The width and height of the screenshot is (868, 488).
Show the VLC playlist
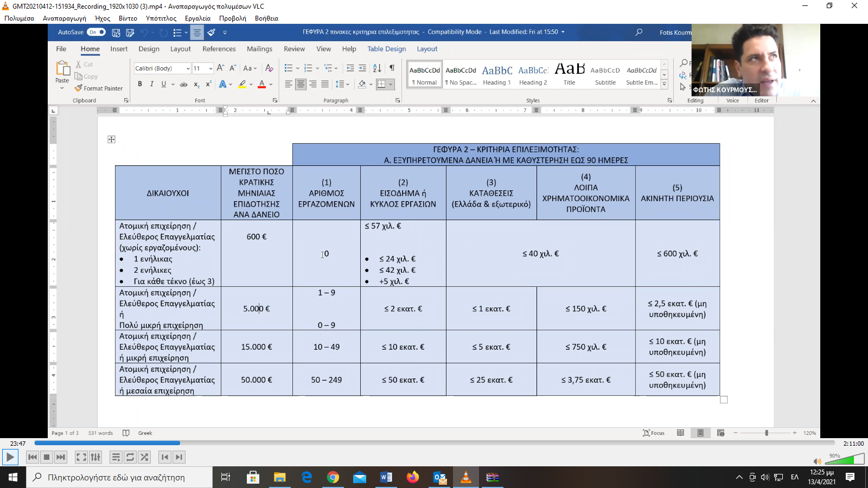[x=116, y=457]
